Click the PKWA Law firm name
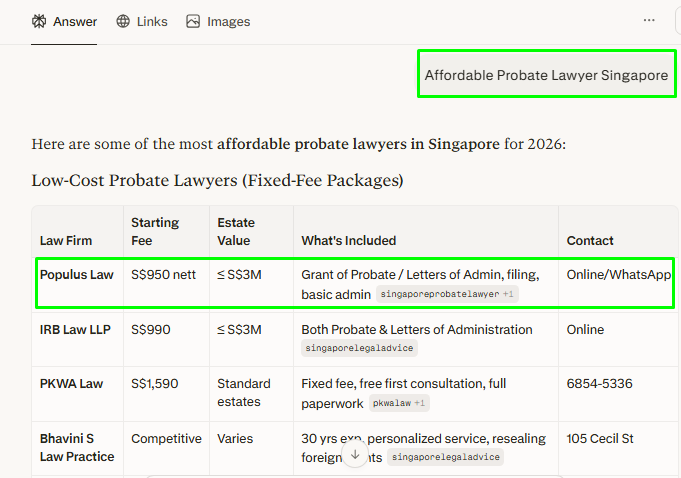The width and height of the screenshot is (681, 478). coord(71,383)
